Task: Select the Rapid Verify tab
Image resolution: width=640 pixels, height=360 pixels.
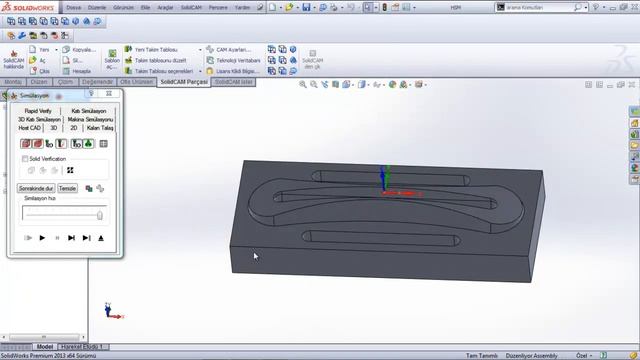Action: tap(38, 111)
